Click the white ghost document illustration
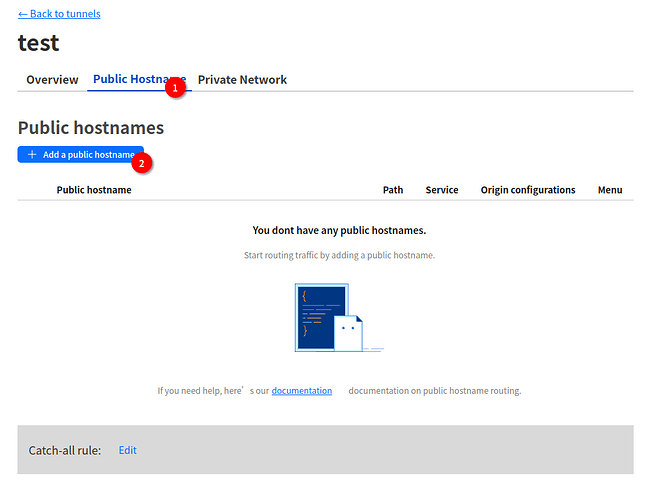 349,332
